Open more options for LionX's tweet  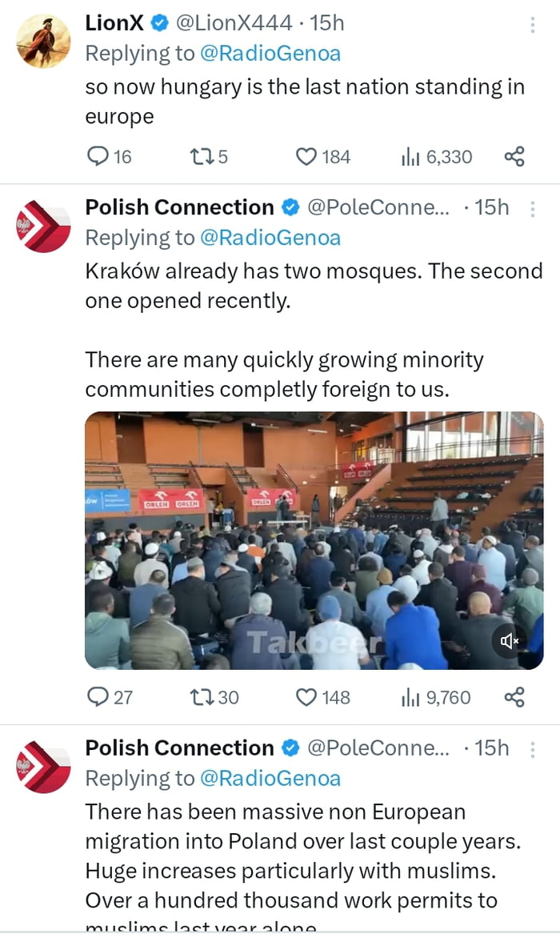pos(533,25)
